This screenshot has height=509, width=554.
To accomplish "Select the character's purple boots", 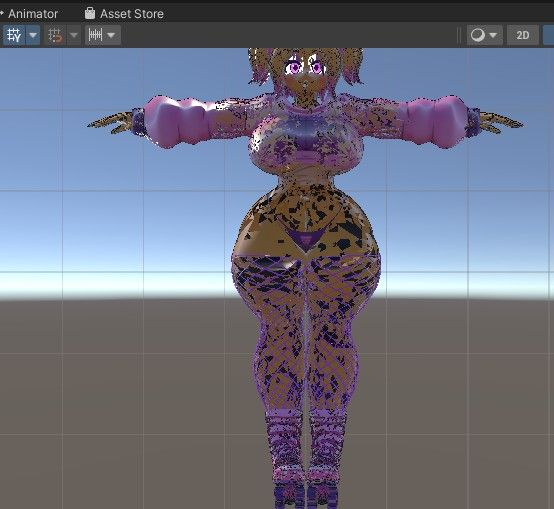I will coord(307,459).
